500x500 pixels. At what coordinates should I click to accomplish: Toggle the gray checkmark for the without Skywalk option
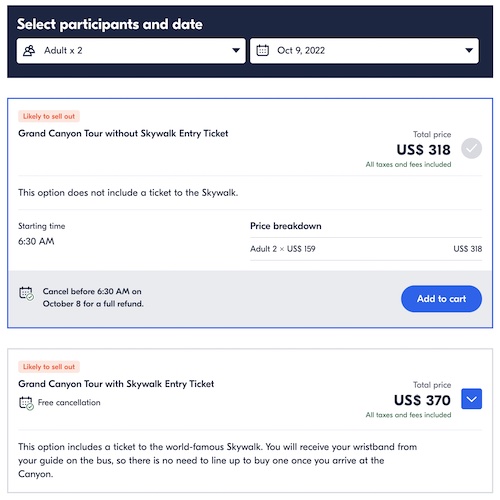tap(471, 148)
